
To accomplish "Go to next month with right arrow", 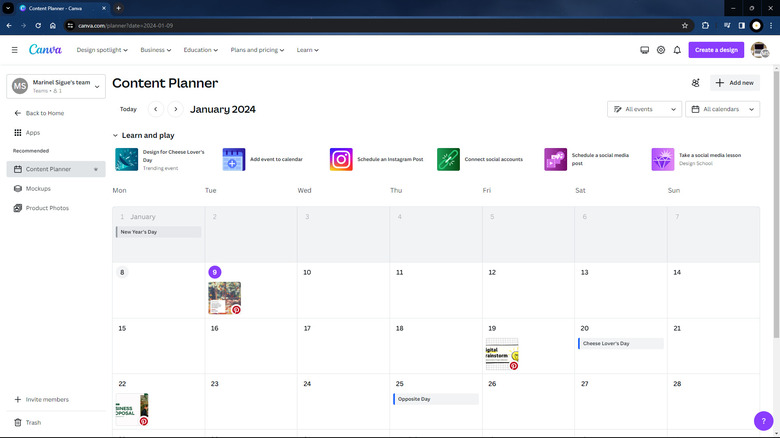I will 176,109.
